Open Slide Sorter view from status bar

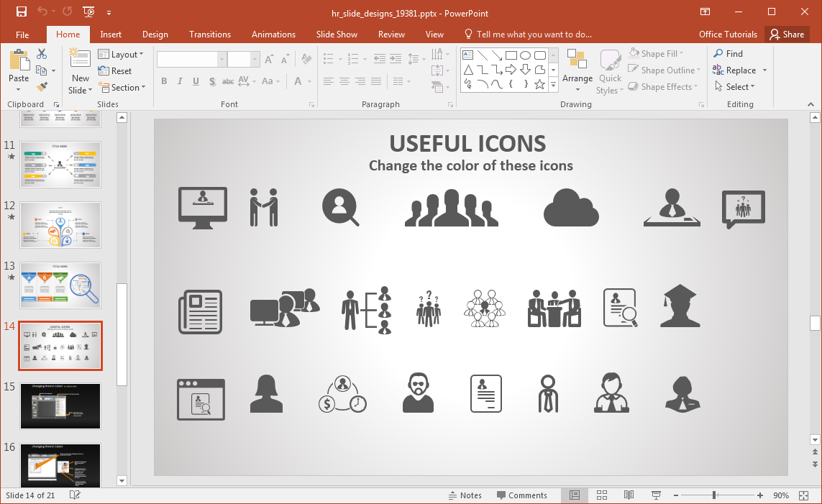pos(602,495)
